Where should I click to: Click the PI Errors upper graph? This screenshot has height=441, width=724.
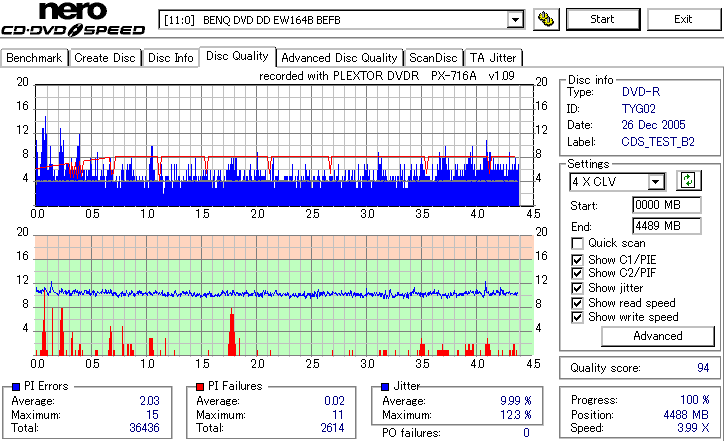coord(284,145)
